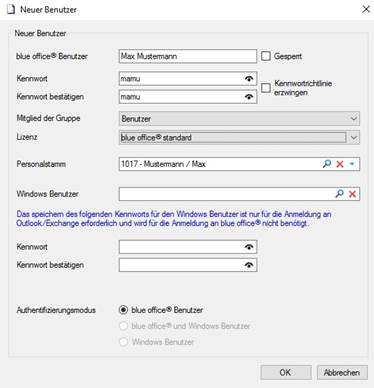Focus first Kennwort bestätigen field containing mamu
374x388 pixels.
click(188, 97)
